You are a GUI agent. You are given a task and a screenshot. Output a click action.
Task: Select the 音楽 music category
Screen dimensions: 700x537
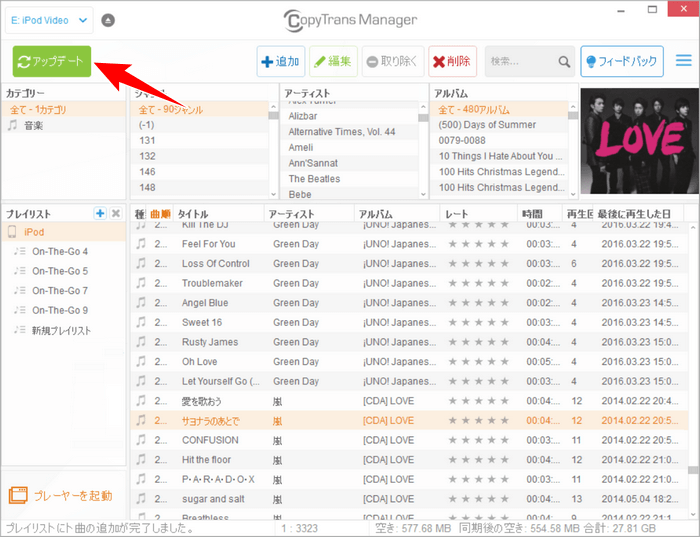[x=64, y=125]
